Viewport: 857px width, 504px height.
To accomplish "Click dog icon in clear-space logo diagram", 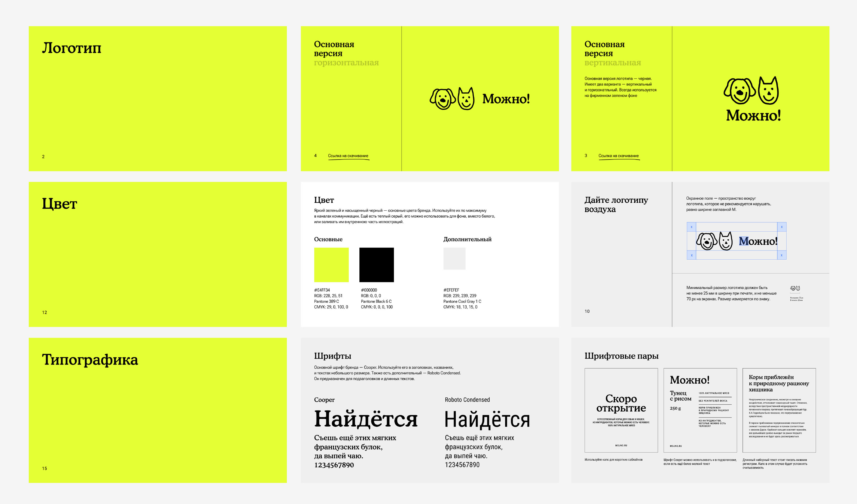I will coord(707,241).
